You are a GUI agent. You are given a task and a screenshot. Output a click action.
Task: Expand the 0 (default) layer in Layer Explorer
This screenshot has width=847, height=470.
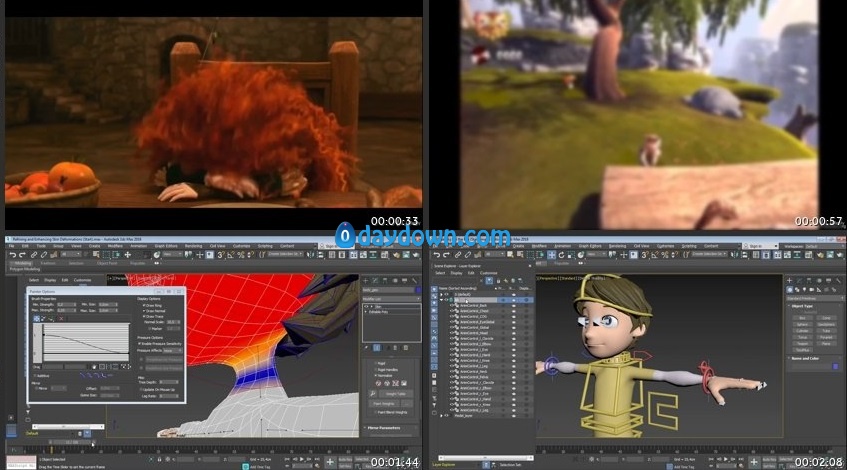[x=441, y=294]
